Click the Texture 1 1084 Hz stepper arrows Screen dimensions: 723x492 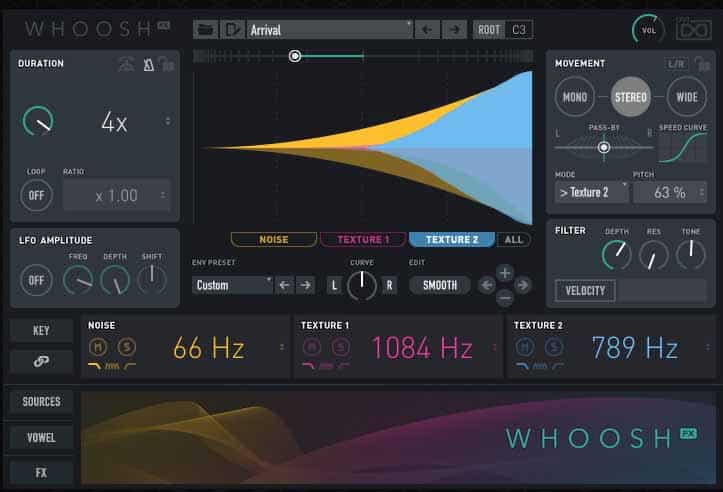495,347
